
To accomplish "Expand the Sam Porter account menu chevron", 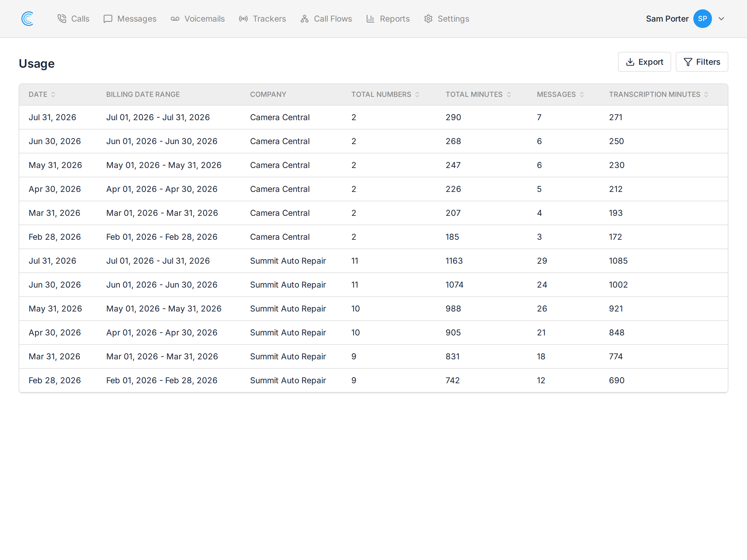I will click(x=721, y=19).
